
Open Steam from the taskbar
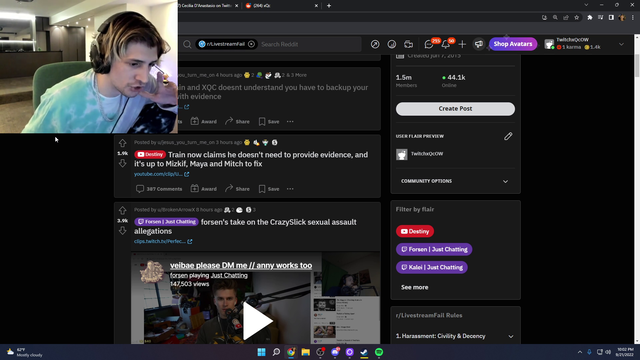coord(364,352)
